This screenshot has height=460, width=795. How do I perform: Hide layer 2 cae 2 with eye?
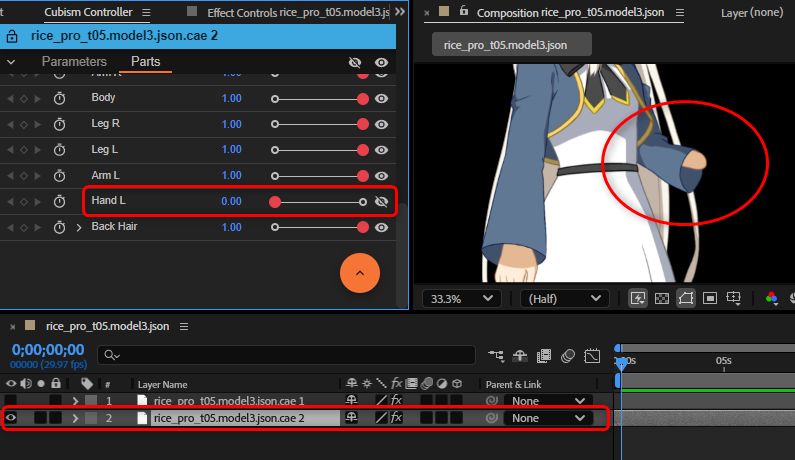[11, 418]
